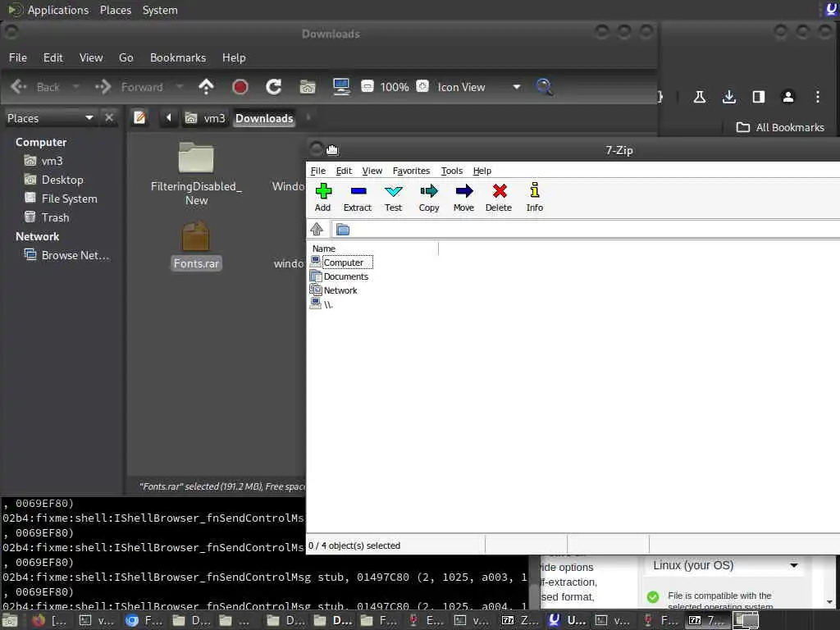The image size is (840, 630).
Task: Toggle the text location edit button
Action: click(x=139, y=118)
